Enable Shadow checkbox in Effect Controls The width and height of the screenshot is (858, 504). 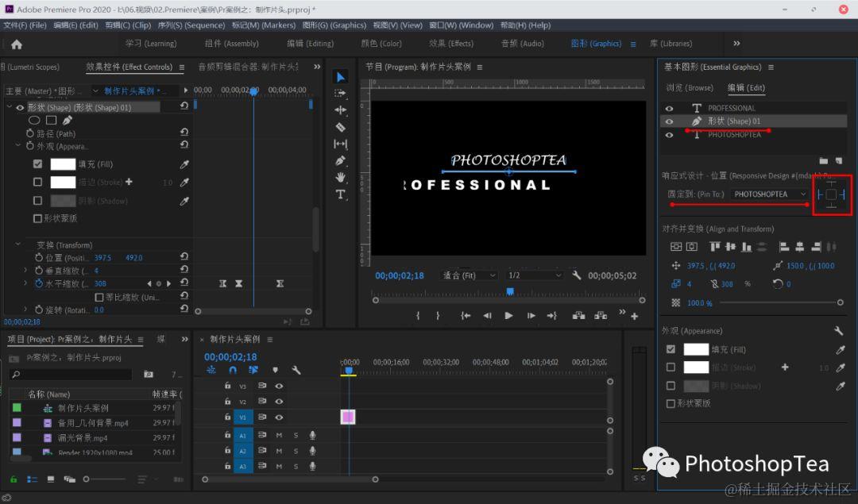[37, 201]
